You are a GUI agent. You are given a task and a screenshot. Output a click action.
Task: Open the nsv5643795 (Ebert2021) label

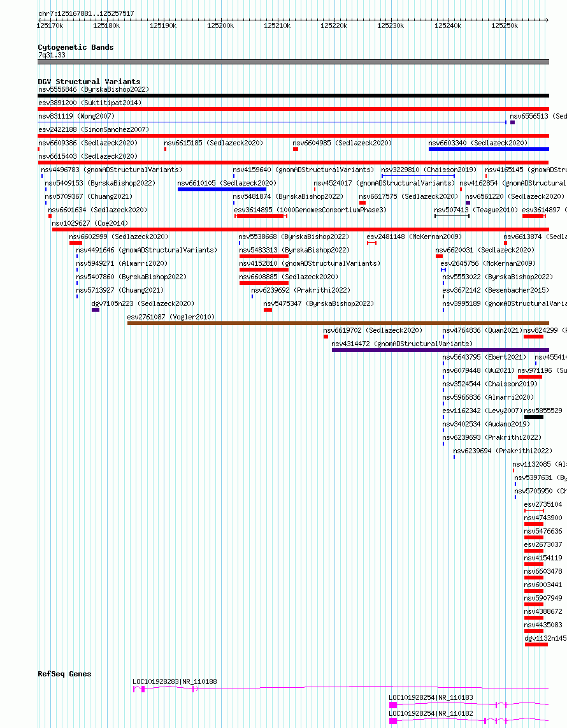pyautogui.click(x=484, y=358)
